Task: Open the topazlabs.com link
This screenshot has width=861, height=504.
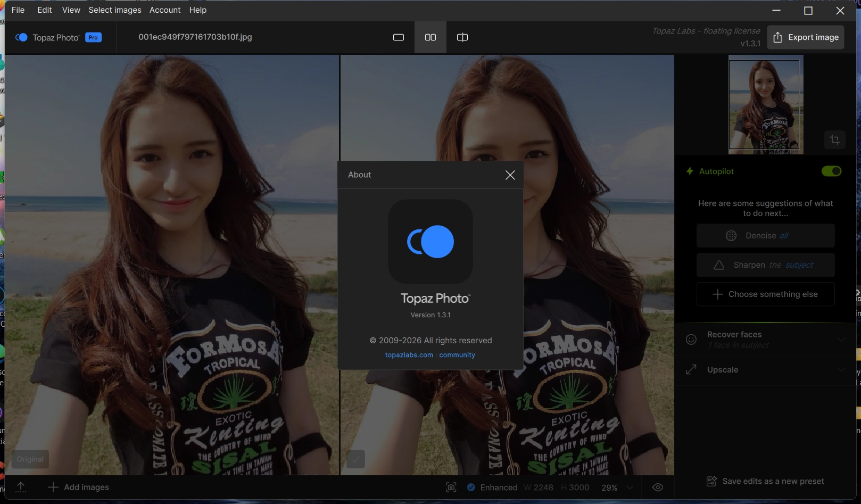Action: tap(409, 355)
